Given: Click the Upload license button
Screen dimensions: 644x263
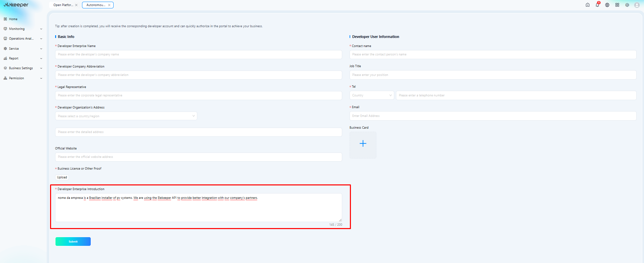Looking at the screenshot, I should tap(62, 177).
